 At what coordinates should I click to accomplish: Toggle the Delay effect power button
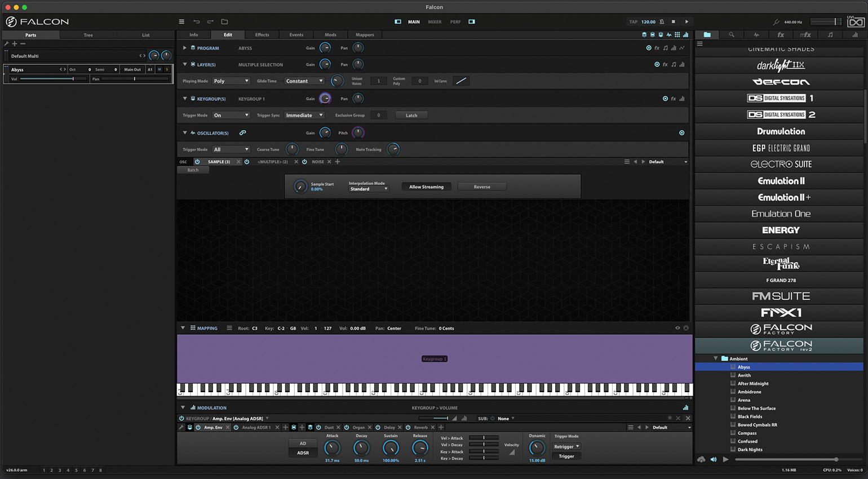coord(378,428)
